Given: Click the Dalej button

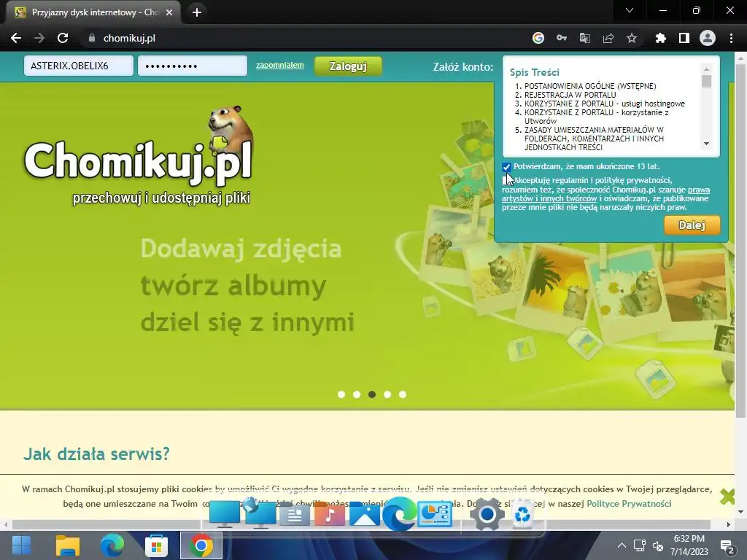Looking at the screenshot, I should (x=692, y=225).
